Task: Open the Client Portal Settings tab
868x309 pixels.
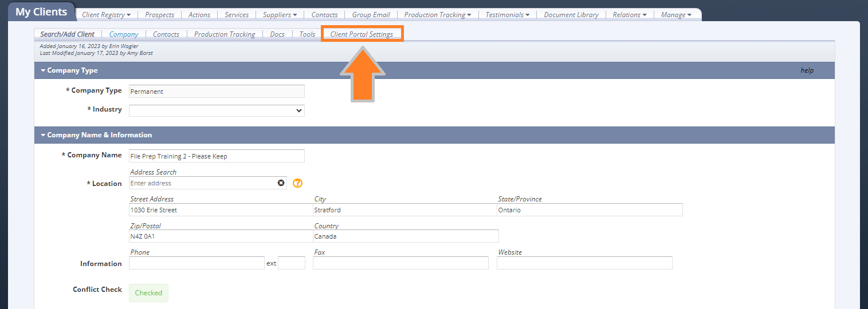Action: pyautogui.click(x=362, y=34)
